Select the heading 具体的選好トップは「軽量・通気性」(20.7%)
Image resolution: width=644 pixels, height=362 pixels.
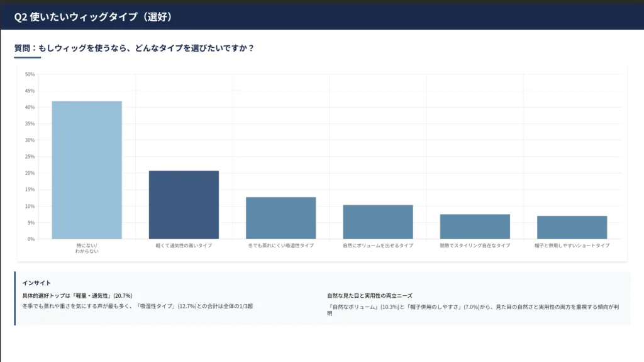(x=77, y=295)
